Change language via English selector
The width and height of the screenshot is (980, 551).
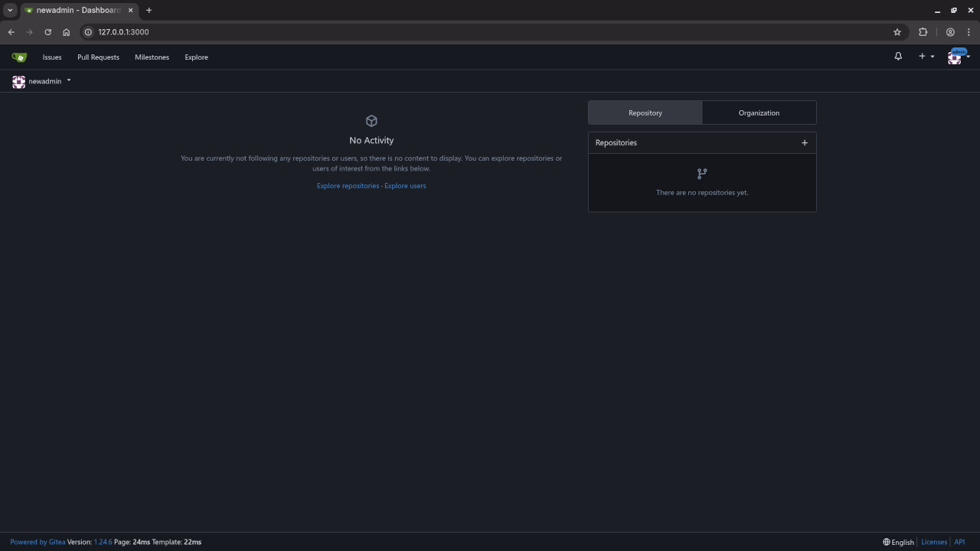[898, 542]
